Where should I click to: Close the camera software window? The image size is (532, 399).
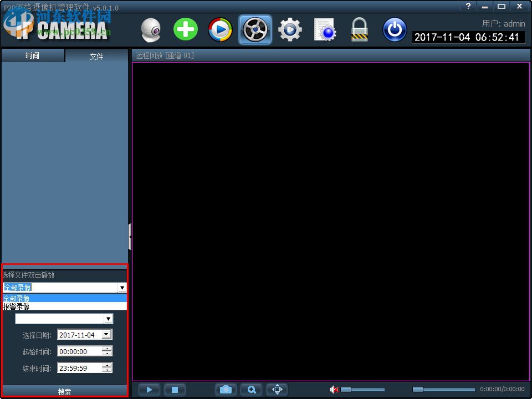coord(519,6)
